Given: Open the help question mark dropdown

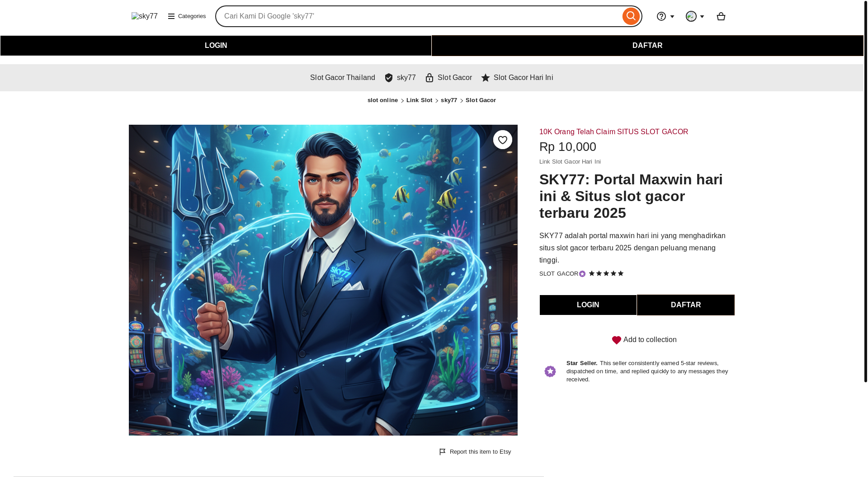Looking at the screenshot, I should point(665,16).
